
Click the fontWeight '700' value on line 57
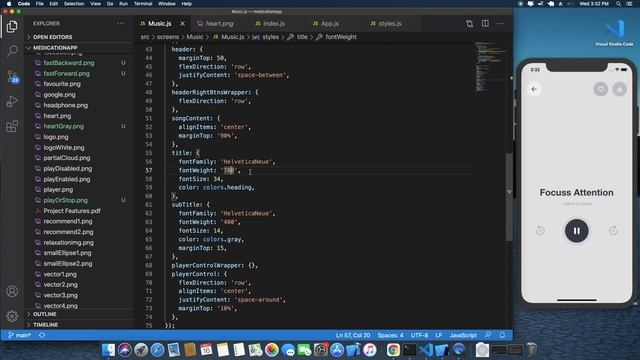tap(229, 170)
